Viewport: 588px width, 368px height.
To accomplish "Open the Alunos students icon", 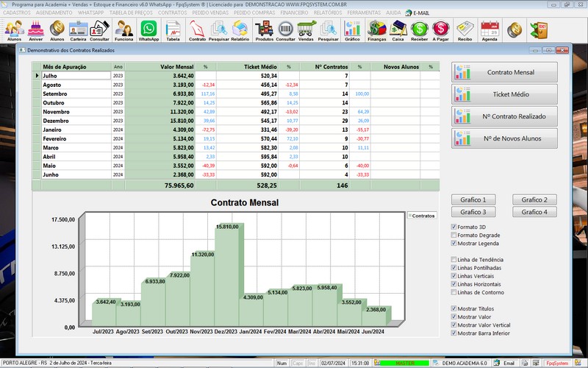I will point(14,30).
